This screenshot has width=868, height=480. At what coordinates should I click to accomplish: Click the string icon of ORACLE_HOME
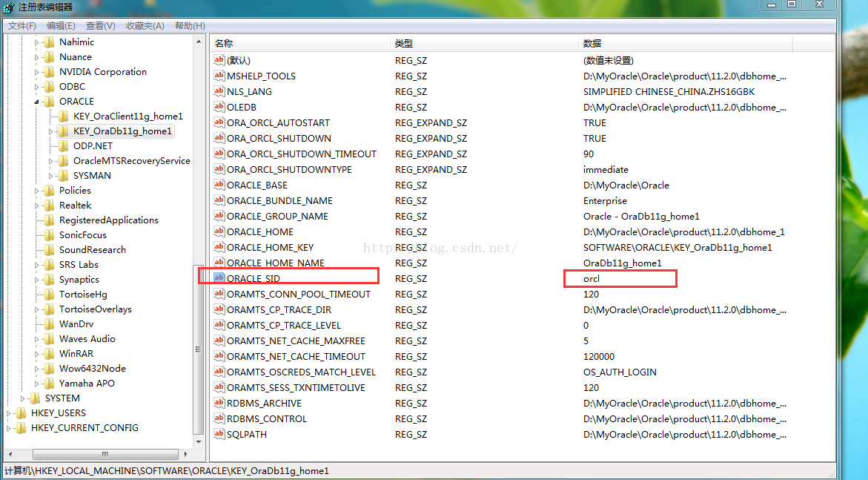[219, 231]
